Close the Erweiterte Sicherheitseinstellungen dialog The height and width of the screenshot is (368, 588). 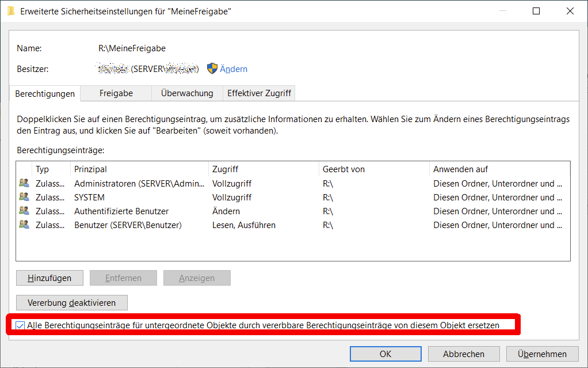(x=570, y=11)
